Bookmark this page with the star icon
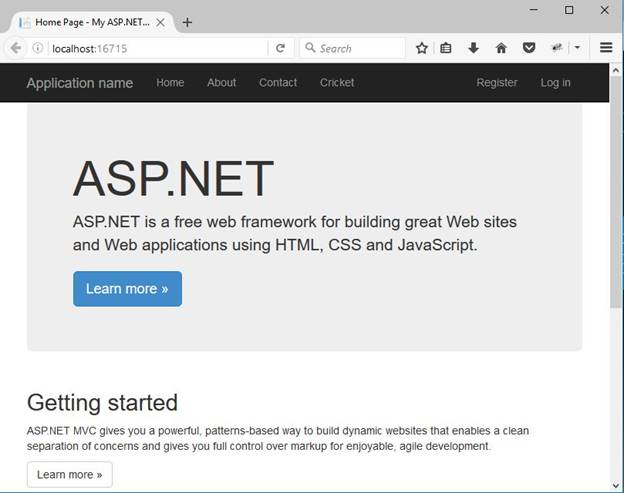 coord(422,48)
